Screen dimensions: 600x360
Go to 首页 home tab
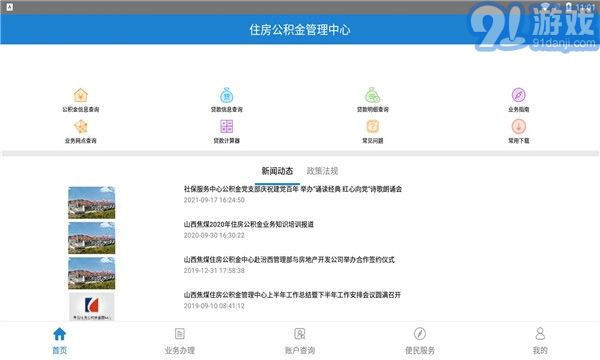click(60, 340)
